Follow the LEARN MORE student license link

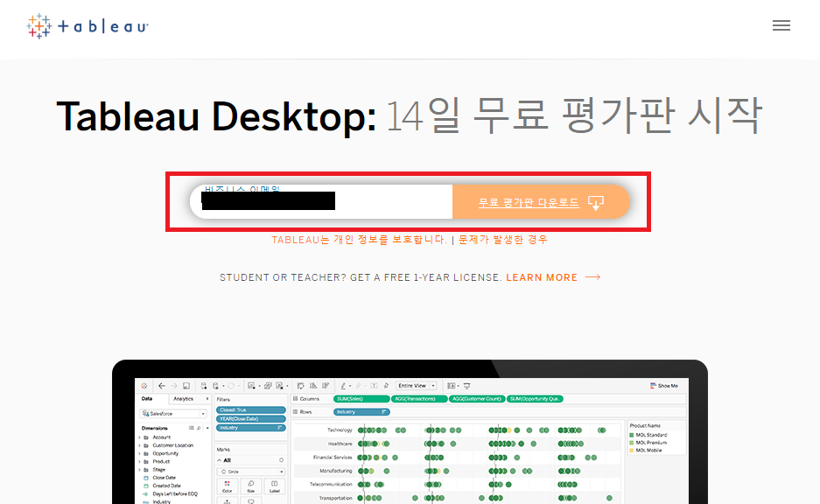(x=553, y=277)
